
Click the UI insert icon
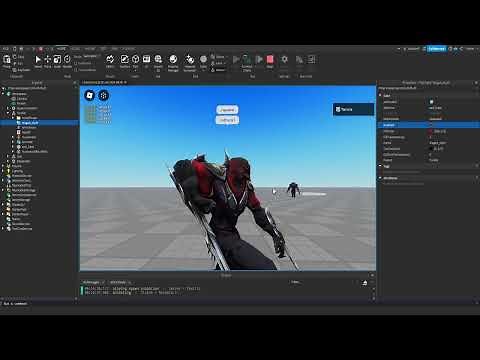[146, 59]
